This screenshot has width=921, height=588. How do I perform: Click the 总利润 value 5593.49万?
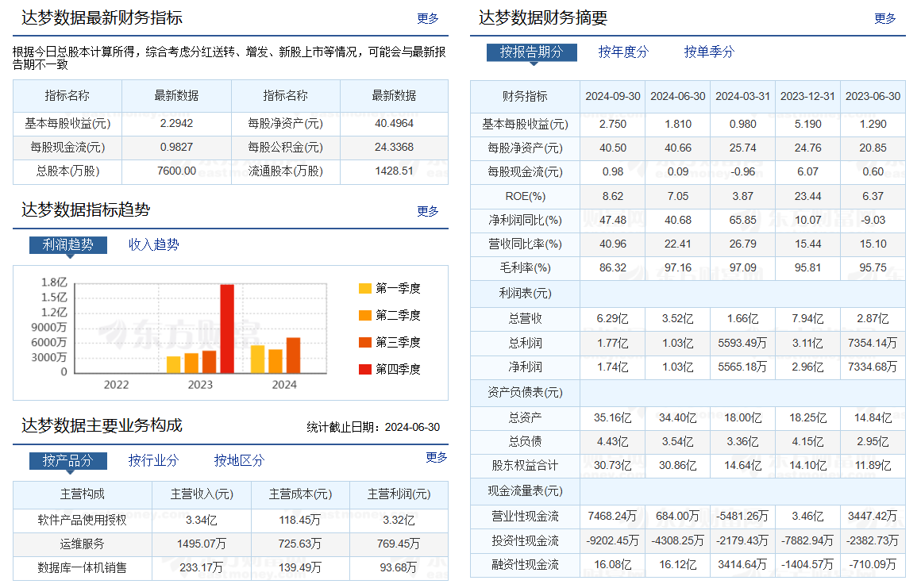pyautogui.click(x=743, y=343)
